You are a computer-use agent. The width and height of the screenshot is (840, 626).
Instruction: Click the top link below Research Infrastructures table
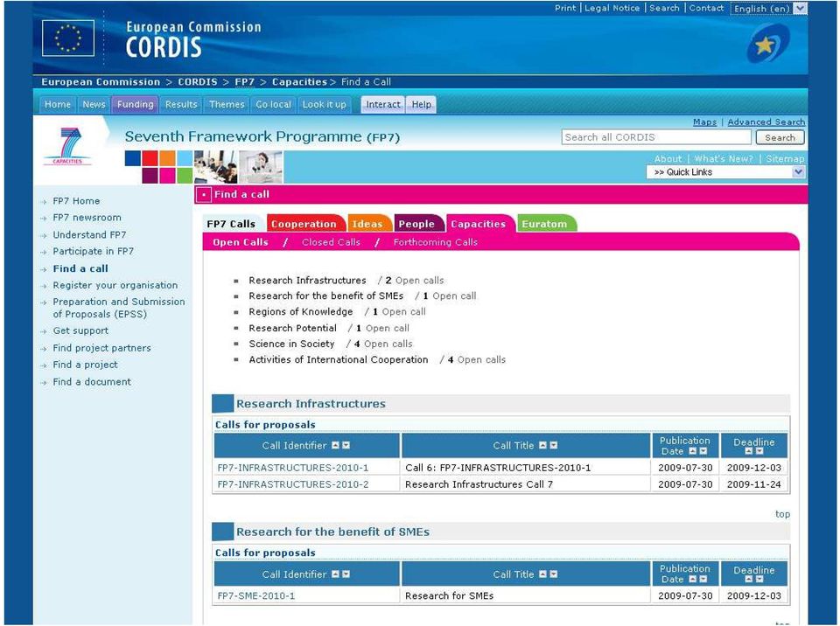click(x=782, y=514)
